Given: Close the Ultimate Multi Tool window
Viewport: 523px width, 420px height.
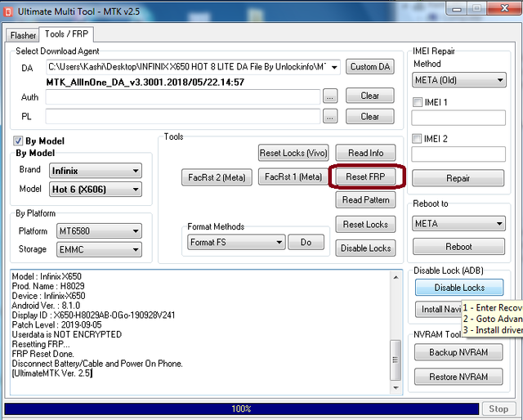Looking at the screenshot, I should pos(505,8).
